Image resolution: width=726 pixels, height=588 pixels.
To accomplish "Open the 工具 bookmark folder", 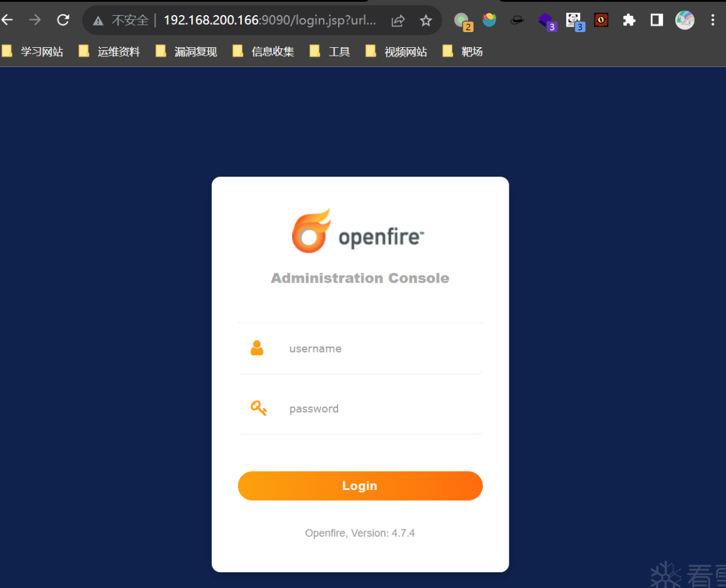I will tap(330, 51).
